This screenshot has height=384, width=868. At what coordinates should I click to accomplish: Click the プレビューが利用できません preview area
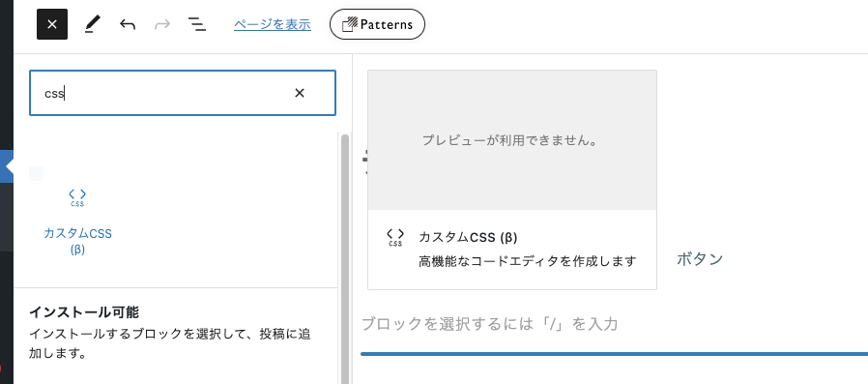click(x=512, y=140)
